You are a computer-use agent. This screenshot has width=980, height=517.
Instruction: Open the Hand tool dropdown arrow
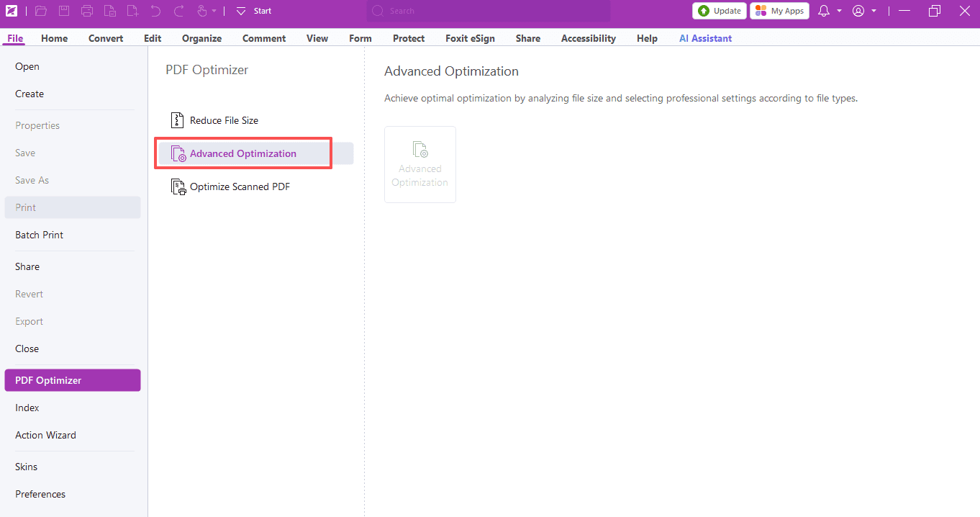point(214,12)
